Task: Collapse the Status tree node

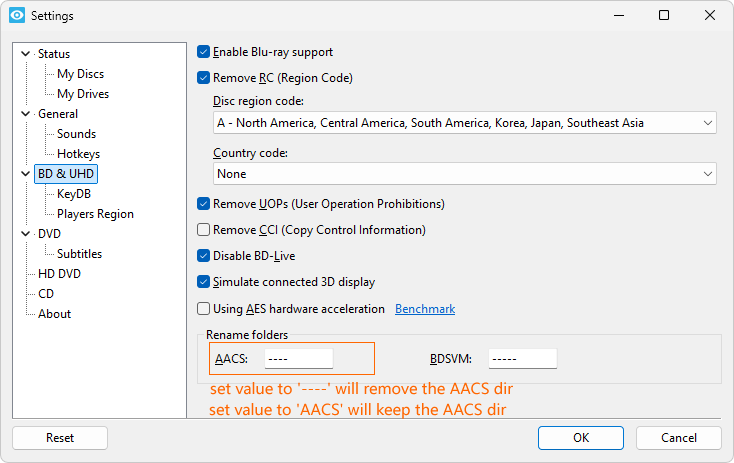Action: click(26, 54)
